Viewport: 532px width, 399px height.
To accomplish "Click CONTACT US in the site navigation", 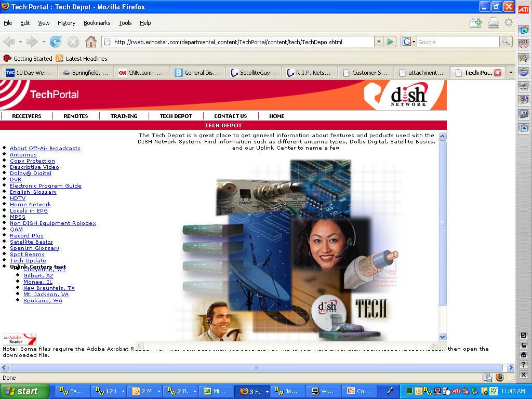I will tap(230, 116).
